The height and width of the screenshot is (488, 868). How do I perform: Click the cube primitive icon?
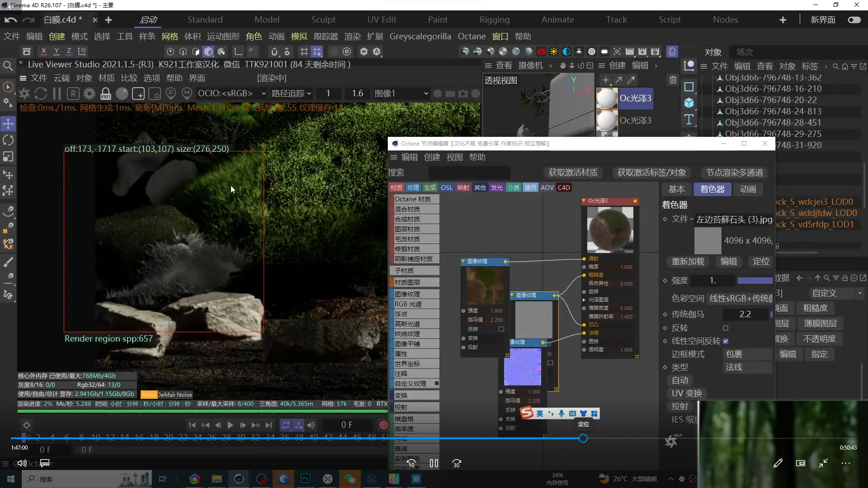[x=689, y=103]
